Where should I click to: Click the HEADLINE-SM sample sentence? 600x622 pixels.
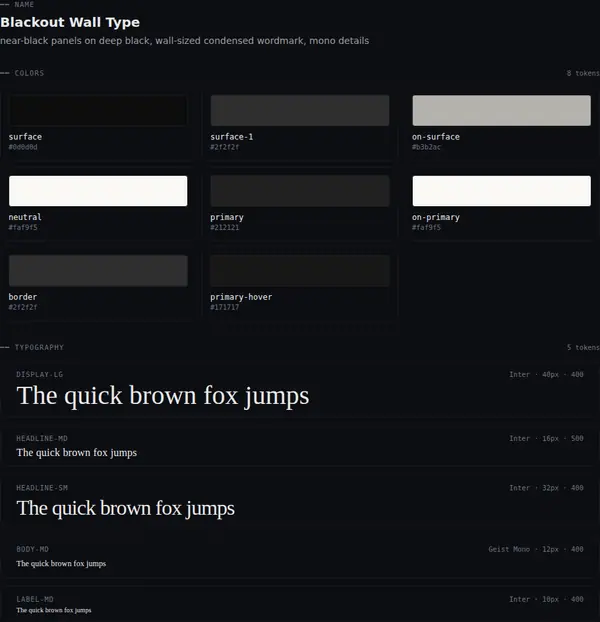(125, 509)
